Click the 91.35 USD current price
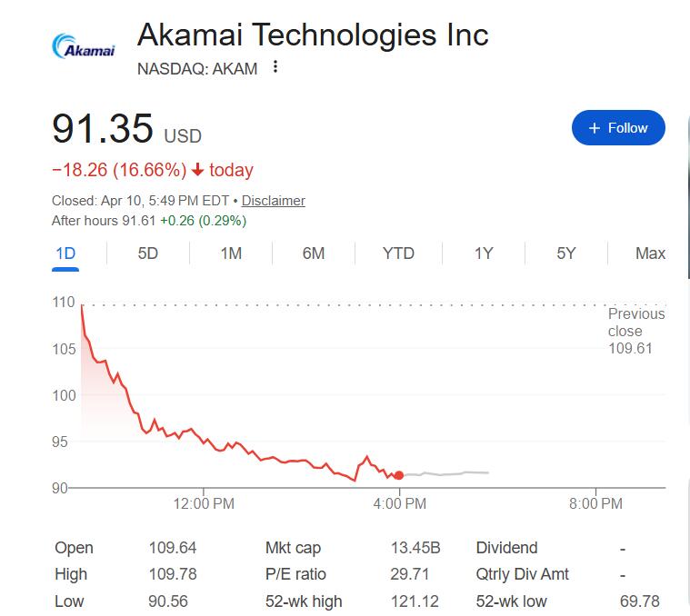 (103, 129)
